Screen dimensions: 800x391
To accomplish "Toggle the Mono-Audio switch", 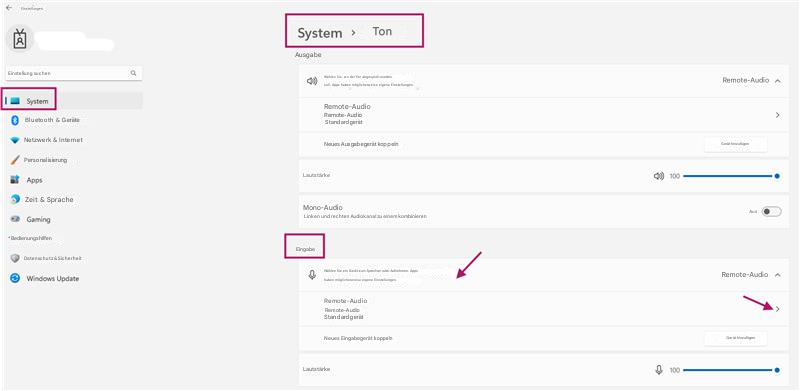I will click(x=771, y=211).
